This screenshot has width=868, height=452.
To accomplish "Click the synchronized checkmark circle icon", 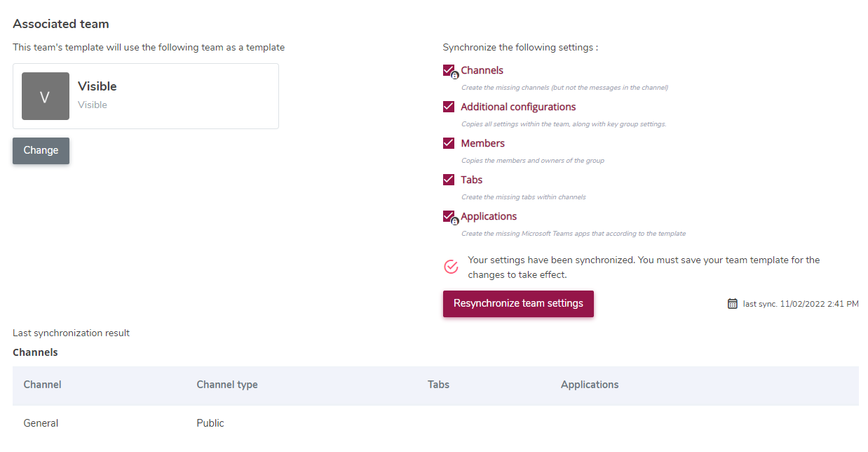I will 452,267.
